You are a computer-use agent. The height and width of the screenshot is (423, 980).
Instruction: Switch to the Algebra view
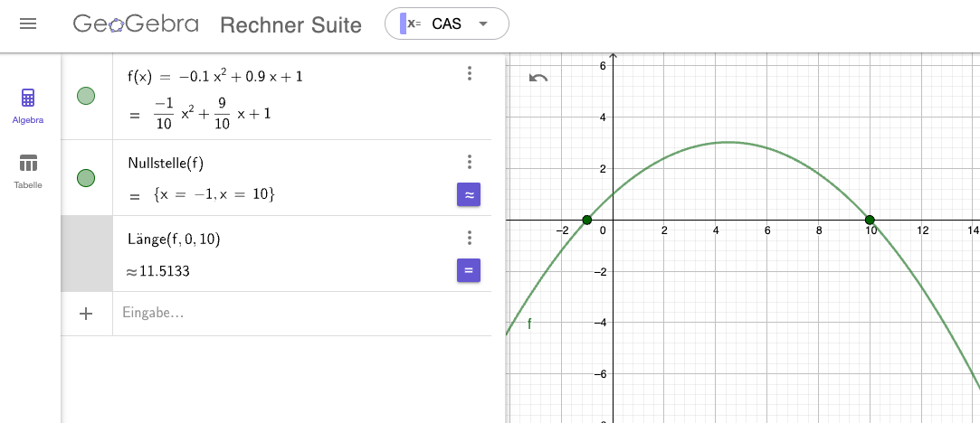point(28,106)
